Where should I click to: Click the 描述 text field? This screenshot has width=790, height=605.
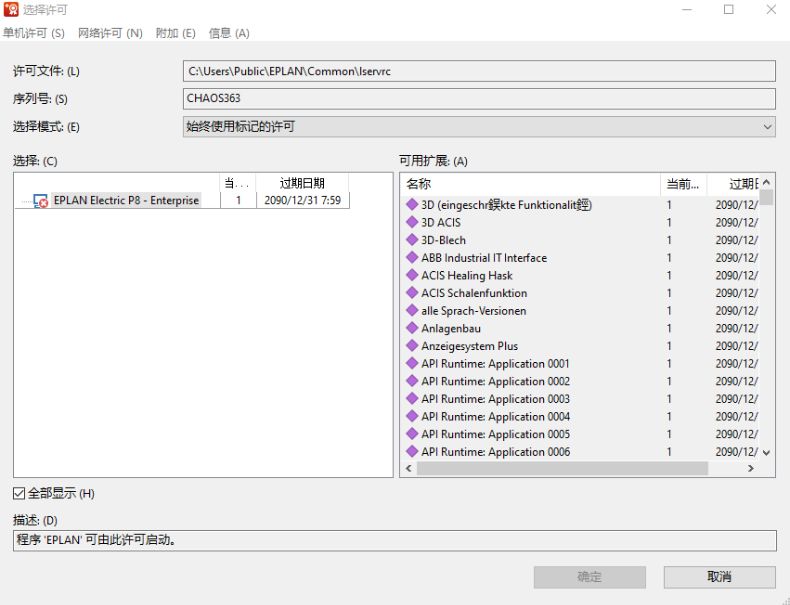[x=394, y=540]
